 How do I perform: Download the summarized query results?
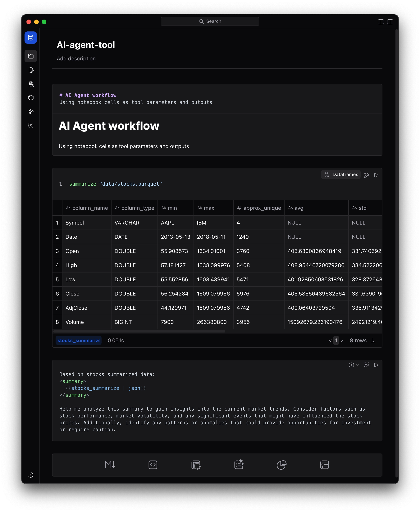(373, 340)
